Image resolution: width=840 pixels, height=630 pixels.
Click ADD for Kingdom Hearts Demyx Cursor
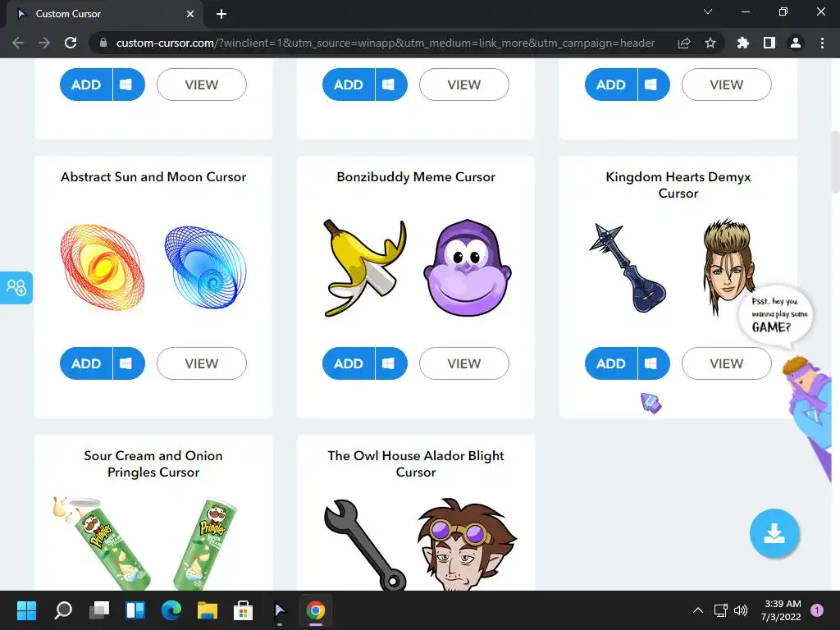pyautogui.click(x=611, y=363)
